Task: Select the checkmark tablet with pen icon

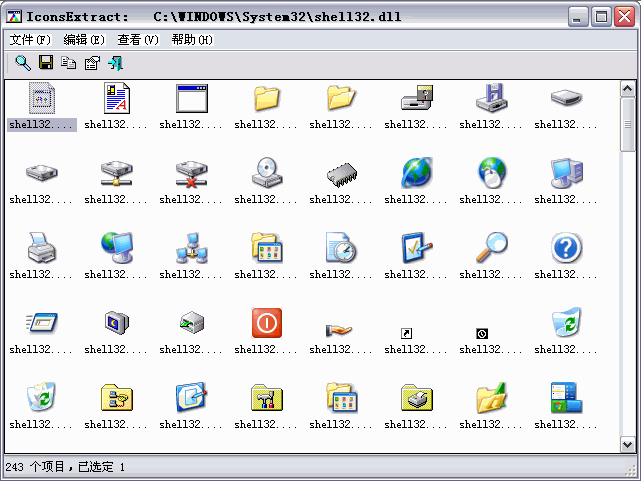Action: tap(417, 248)
